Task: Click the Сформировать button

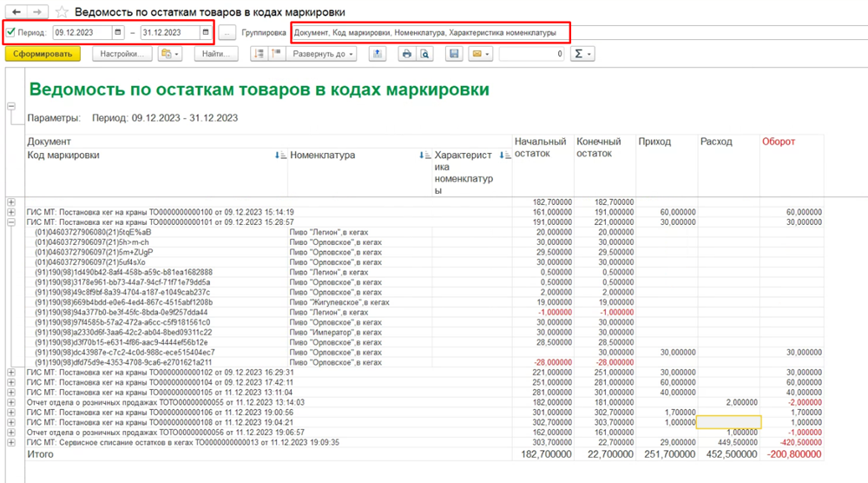Action: pos(43,54)
